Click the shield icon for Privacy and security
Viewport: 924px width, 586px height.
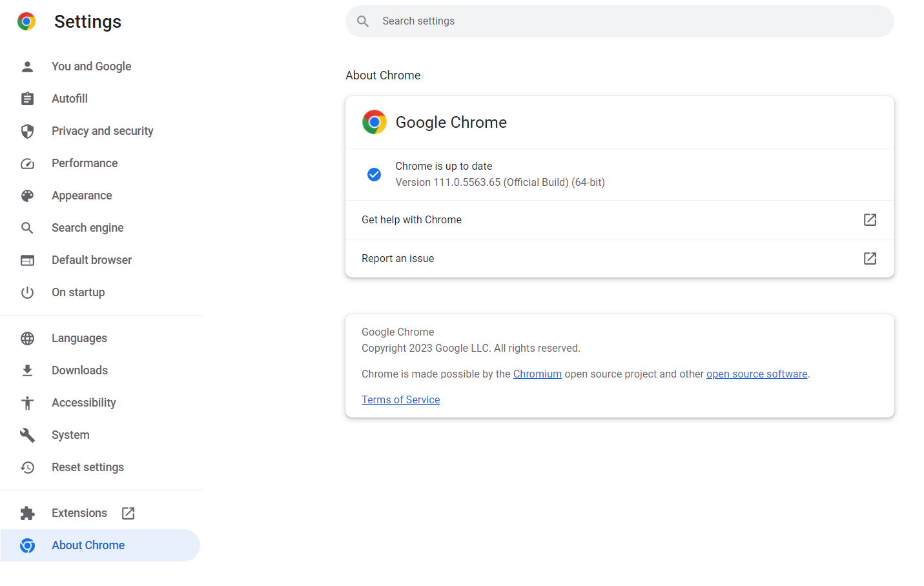pos(27,131)
